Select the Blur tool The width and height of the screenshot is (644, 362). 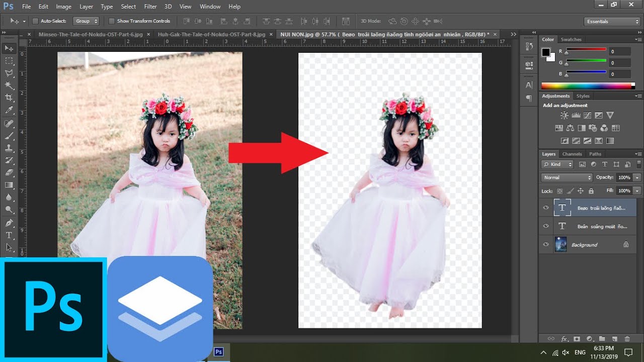(x=9, y=198)
